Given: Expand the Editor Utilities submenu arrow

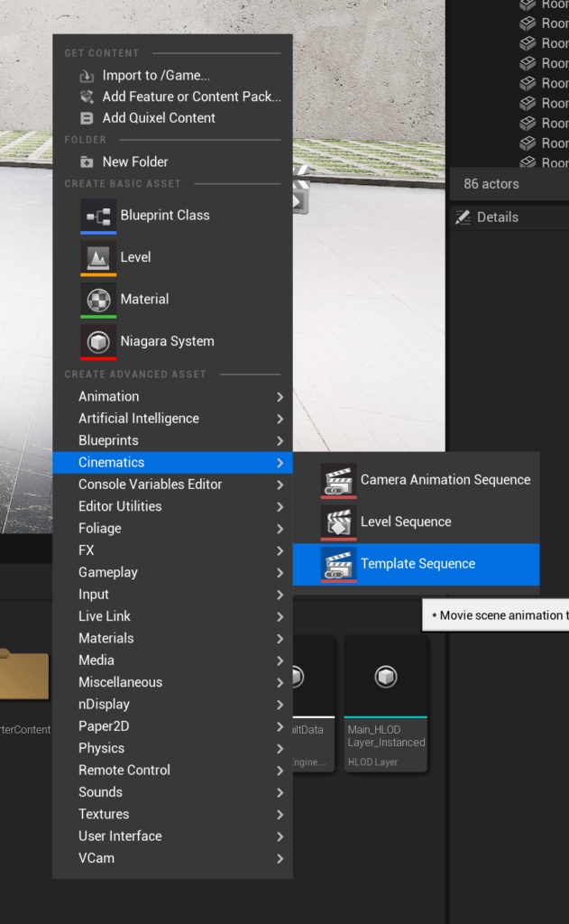Looking at the screenshot, I should (280, 507).
